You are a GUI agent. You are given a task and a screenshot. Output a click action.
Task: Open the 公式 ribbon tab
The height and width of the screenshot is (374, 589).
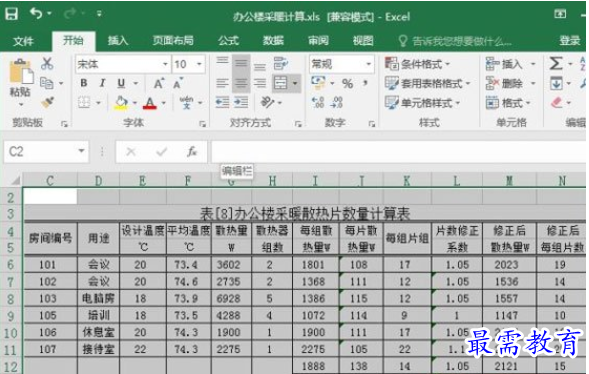[228, 41]
